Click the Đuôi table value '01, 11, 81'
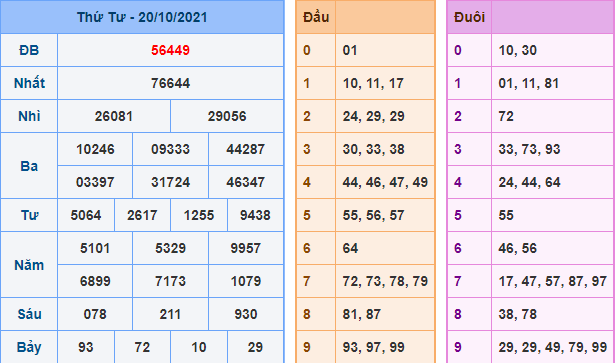This screenshot has width=615, height=363. tap(529, 83)
